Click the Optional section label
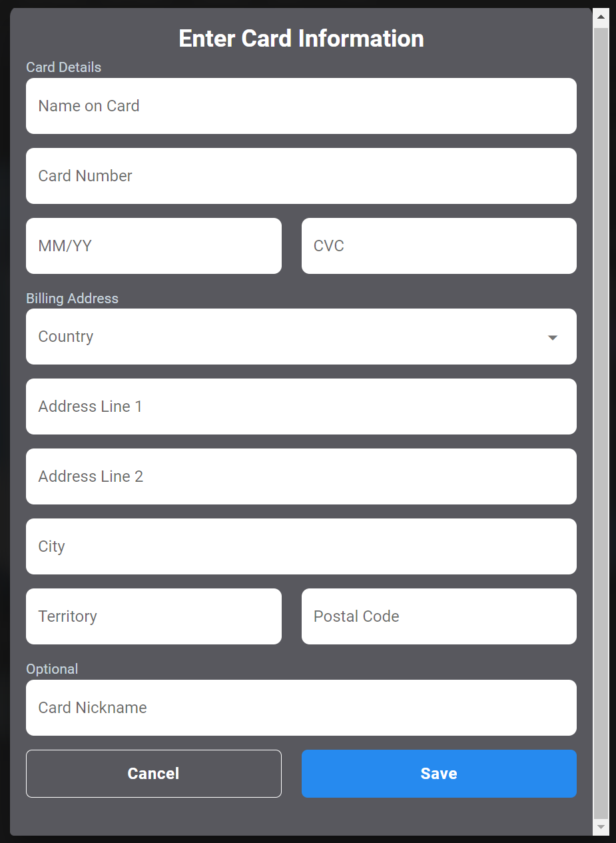 coord(52,669)
